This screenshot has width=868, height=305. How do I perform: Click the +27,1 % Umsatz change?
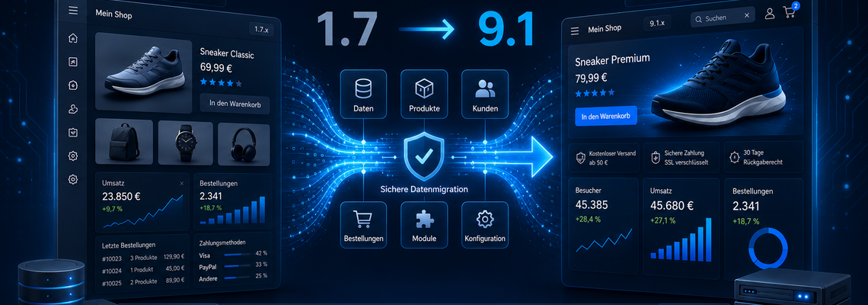click(x=662, y=220)
